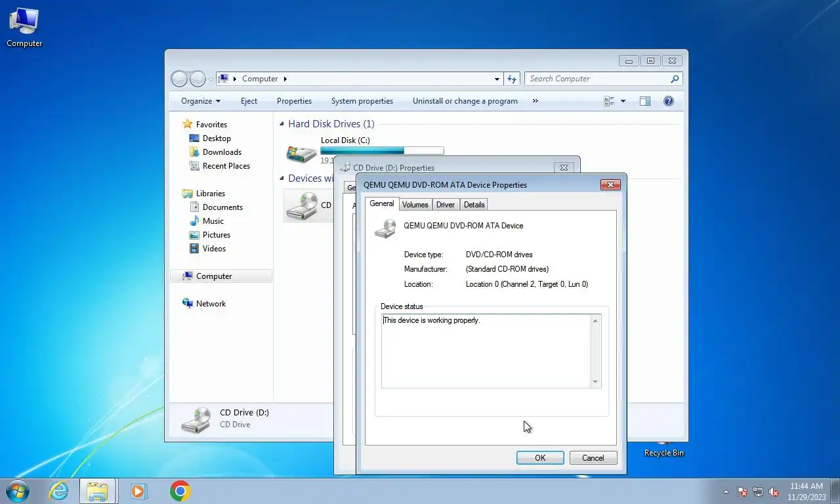Screen dimensions: 840x504
Task: Open System properties from toolbar
Action: tap(362, 101)
